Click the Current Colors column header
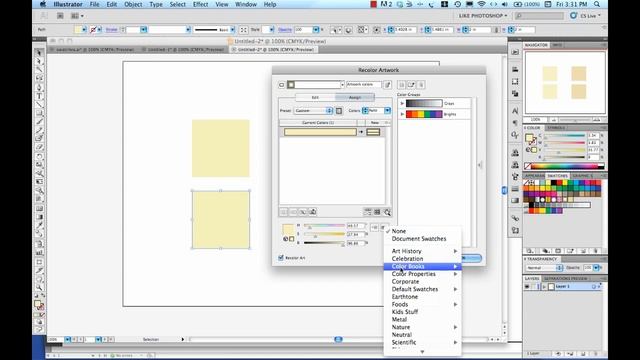640x360 pixels. tap(318, 122)
